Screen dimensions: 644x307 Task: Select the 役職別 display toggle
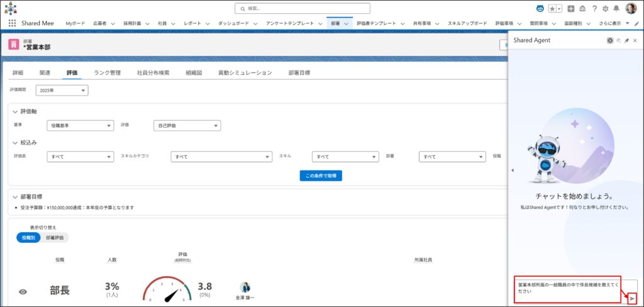28,238
